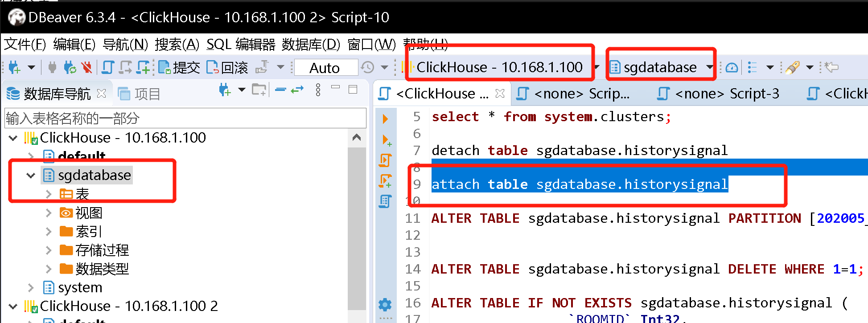
Task: Click execute script in separate tabs icon
Action: click(386, 181)
